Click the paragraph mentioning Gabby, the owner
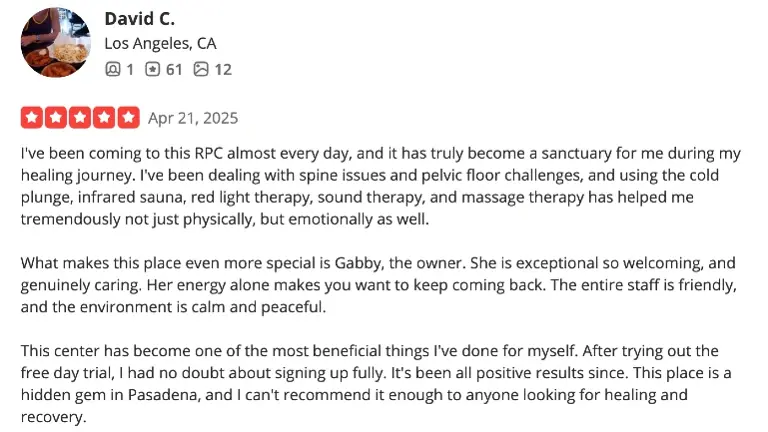Screen dimensions: 768x432 click(x=380, y=285)
